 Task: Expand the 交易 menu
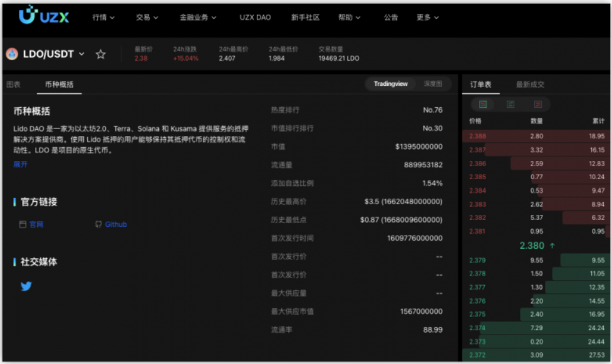[147, 17]
